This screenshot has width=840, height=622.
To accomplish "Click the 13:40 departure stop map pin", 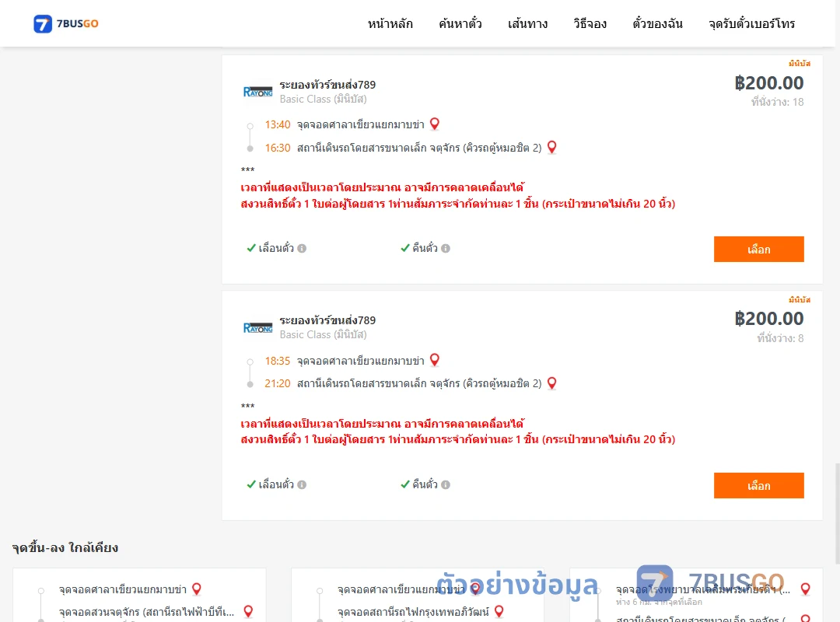I will 435,124.
